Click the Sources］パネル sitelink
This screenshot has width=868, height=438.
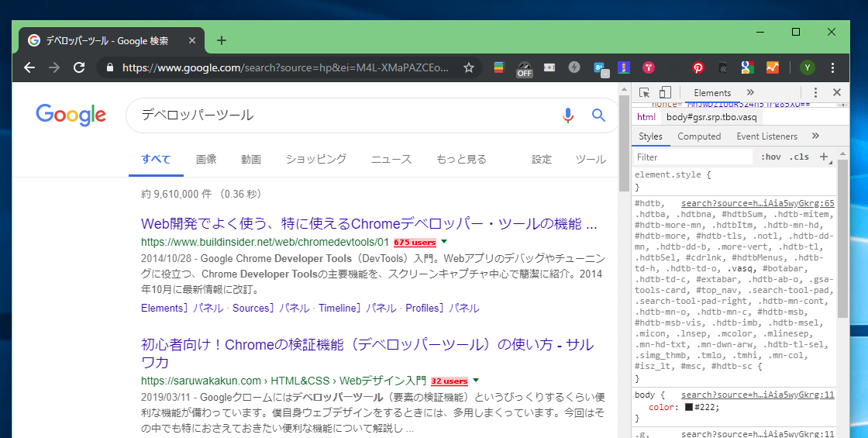tap(270, 308)
